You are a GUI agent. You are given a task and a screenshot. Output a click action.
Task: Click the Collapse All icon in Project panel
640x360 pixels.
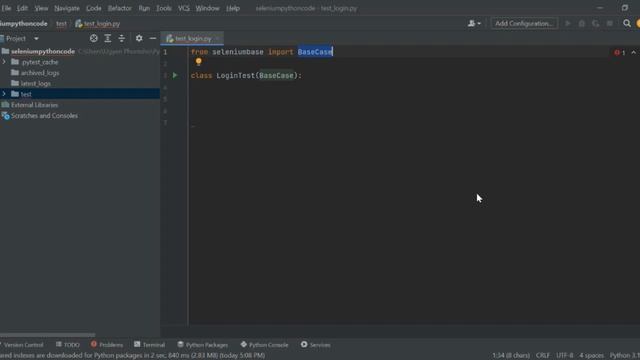pos(122,38)
